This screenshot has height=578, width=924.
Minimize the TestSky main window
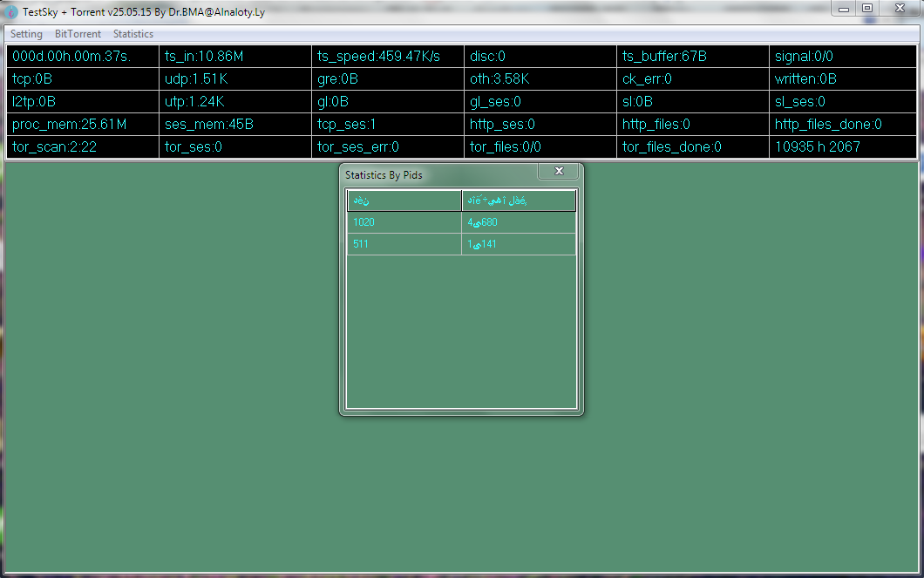coord(843,8)
